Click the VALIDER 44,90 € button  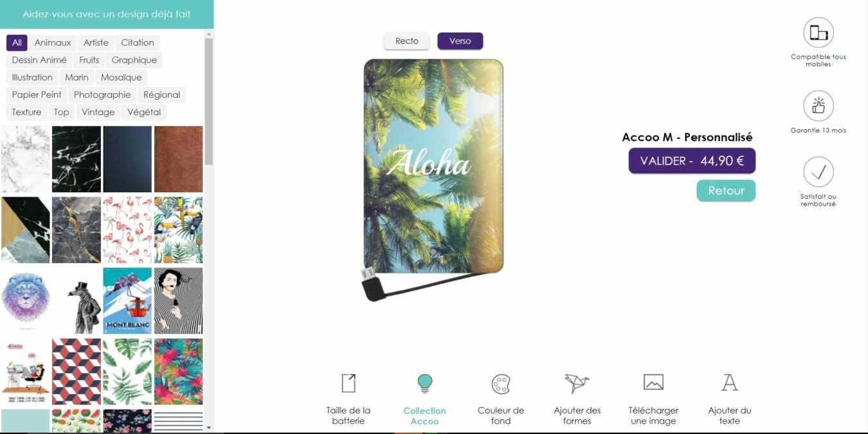point(692,161)
